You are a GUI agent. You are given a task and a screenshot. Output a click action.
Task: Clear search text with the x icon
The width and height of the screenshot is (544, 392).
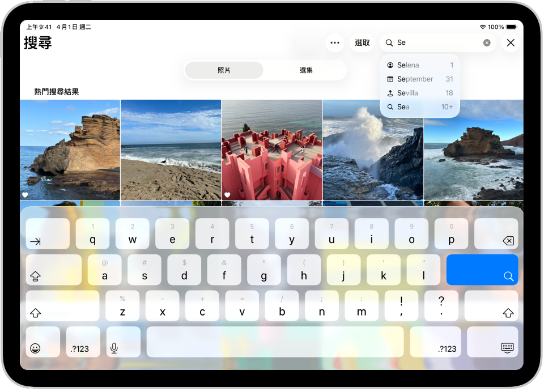click(x=487, y=42)
